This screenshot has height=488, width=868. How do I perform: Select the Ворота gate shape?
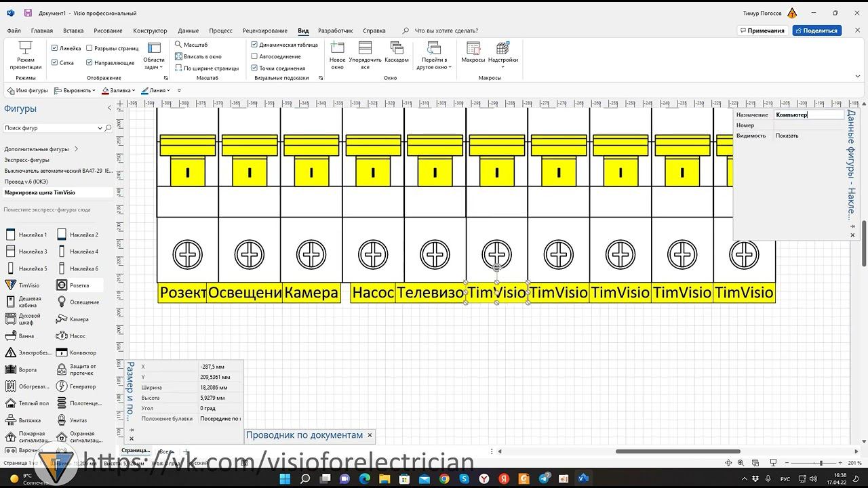pos(21,369)
